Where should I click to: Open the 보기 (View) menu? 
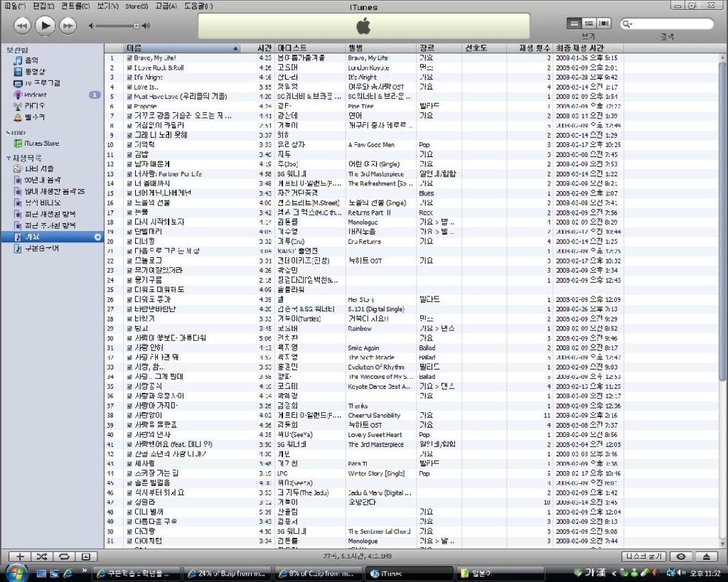[108, 6]
